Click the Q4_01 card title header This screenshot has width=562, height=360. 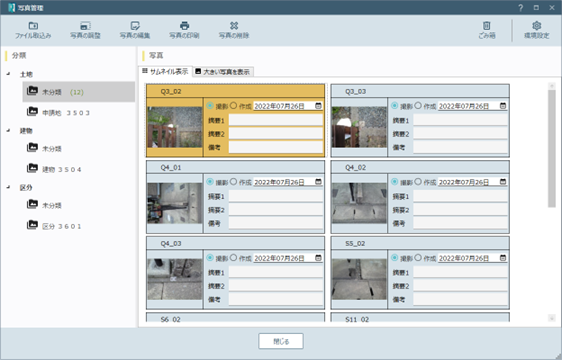pos(235,167)
